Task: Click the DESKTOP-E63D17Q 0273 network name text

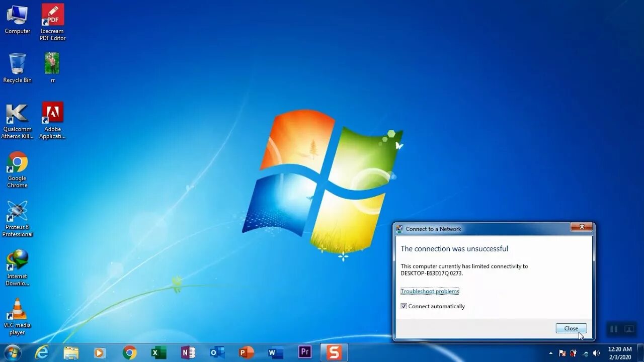Action: click(x=432, y=274)
